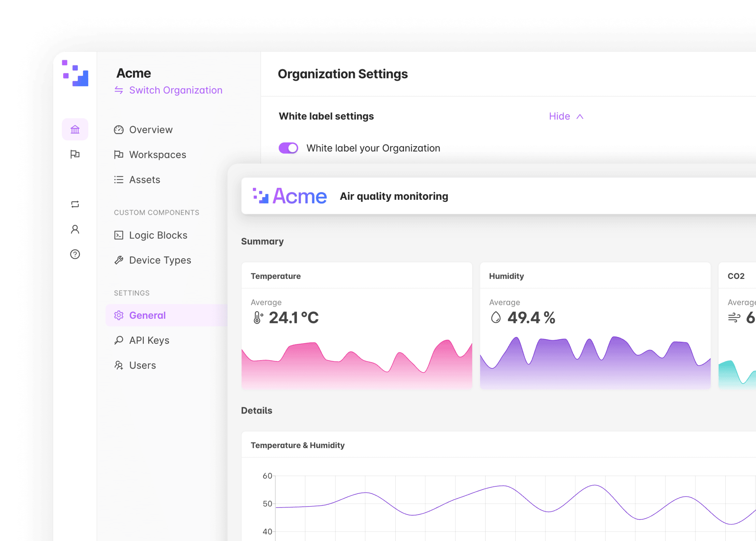Click the help question mark icon
The height and width of the screenshot is (541, 756).
tap(75, 254)
